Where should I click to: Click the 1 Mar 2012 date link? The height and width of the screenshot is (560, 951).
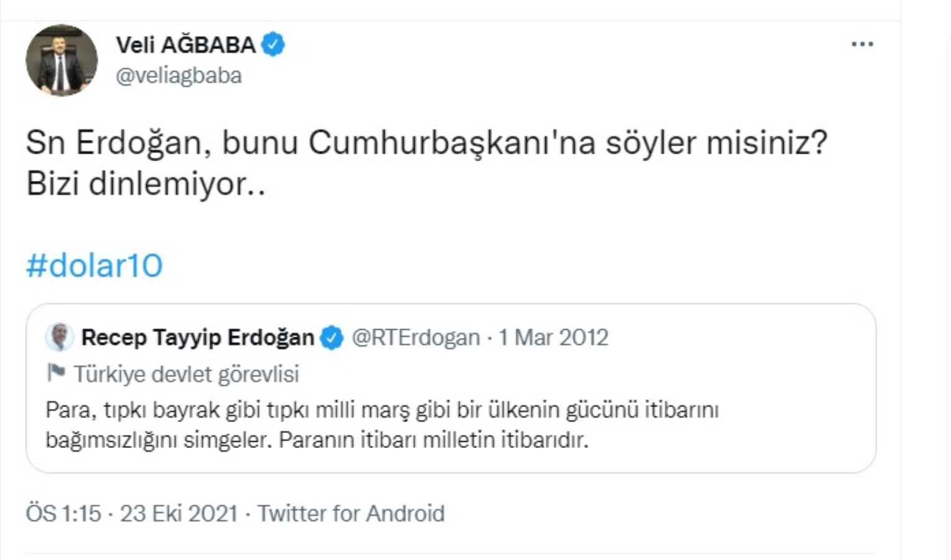coord(553,338)
